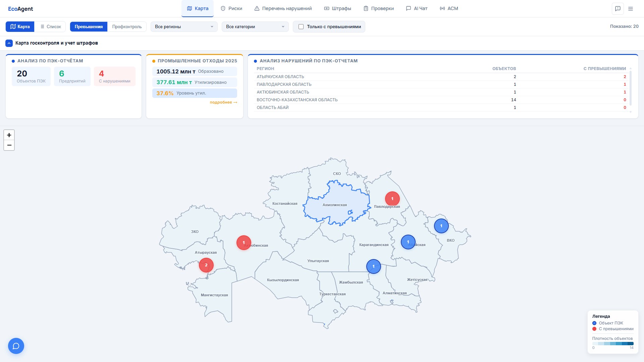Zoom in on the map with plus button
The height and width of the screenshot is (362, 644).
[x=9, y=135]
